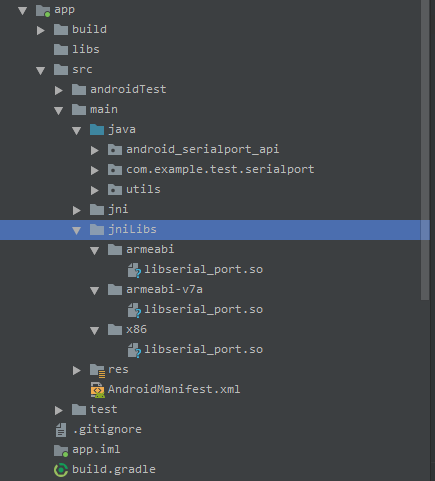Screen dimensions: 435x481
Task: Click the res resources folder icon
Action: click(x=97, y=370)
